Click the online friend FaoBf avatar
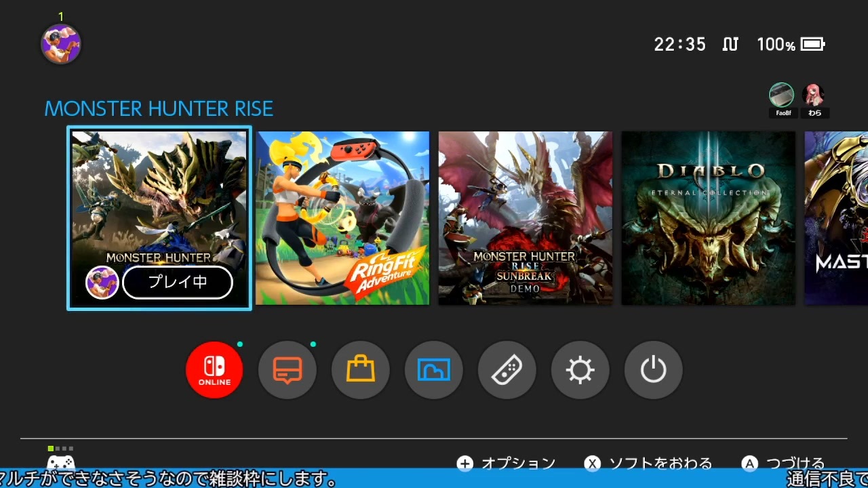868x488 pixels. pos(782,95)
